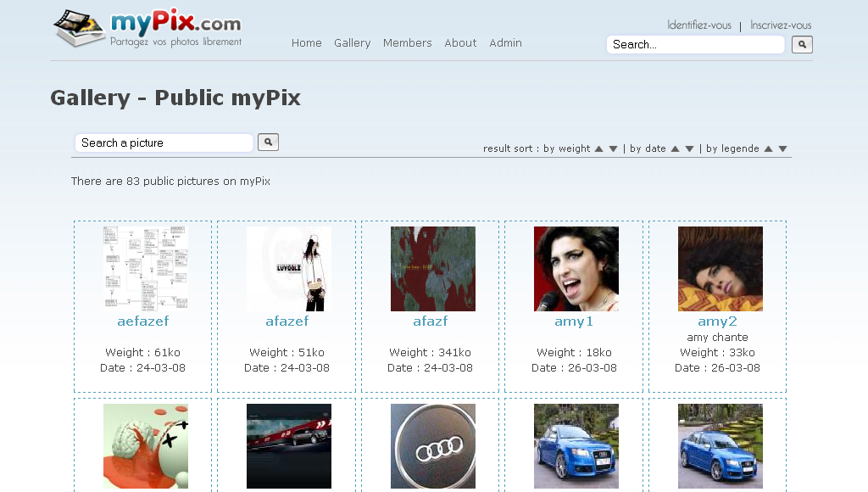The height and width of the screenshot is (492, 868).
Task: Click the afazf title link
Action: tap(430, 321)
